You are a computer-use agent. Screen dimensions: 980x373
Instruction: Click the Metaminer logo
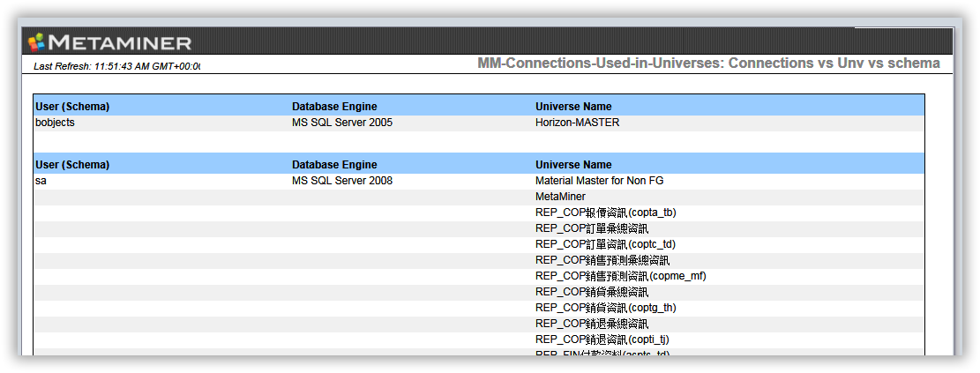pyautogui.click(x=110, y=42)
